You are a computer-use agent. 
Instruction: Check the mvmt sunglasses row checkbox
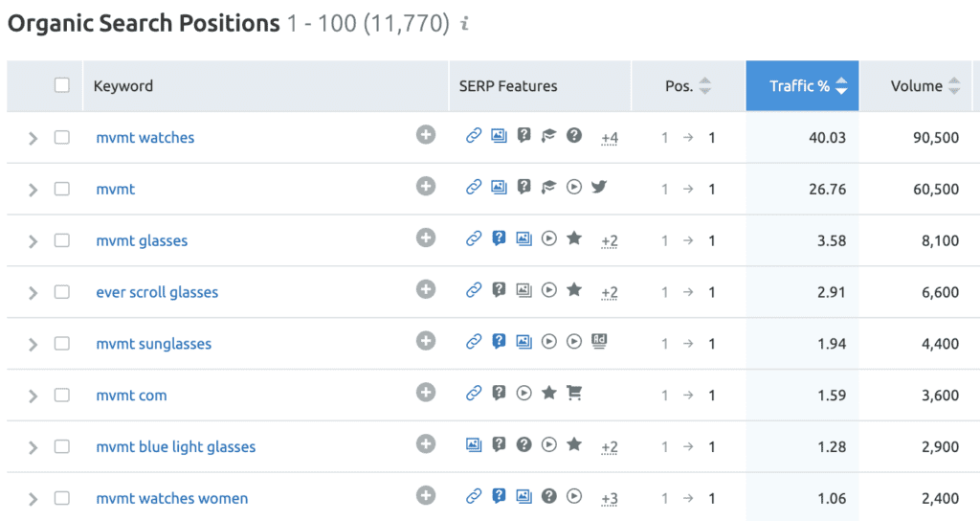62,343
